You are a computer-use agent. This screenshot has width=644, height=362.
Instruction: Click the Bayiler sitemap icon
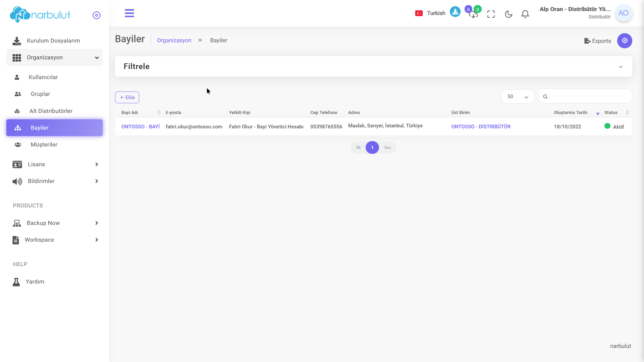18,128
